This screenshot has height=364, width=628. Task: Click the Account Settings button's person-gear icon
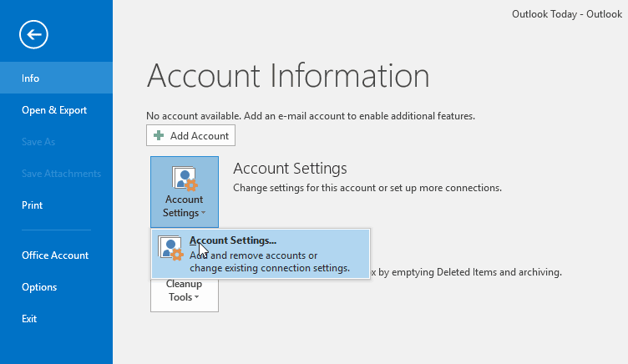pyautogui.click(x=184, y=179)
